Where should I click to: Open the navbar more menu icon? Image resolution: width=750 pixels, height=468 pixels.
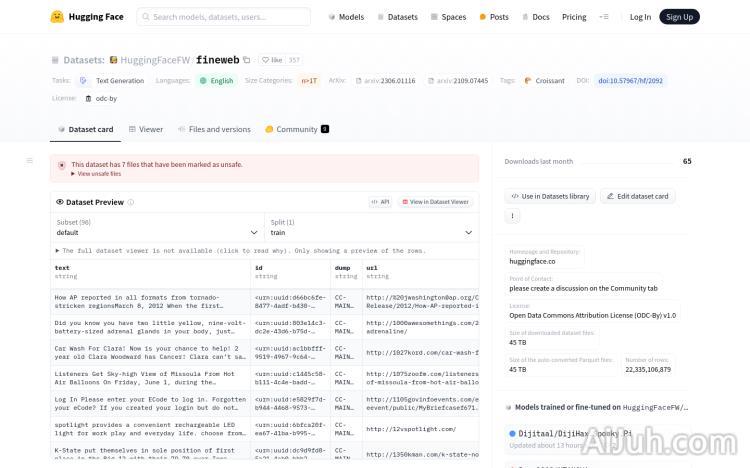point(603,17)
